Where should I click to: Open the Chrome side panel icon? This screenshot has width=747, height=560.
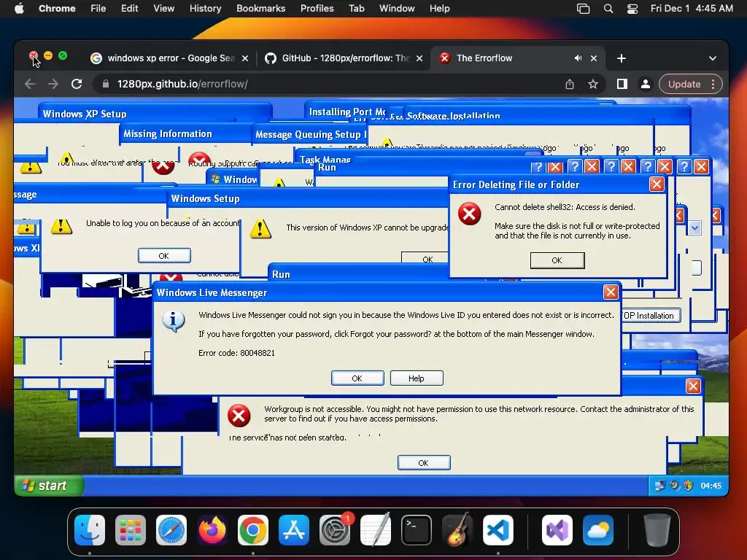coord(622,85)
